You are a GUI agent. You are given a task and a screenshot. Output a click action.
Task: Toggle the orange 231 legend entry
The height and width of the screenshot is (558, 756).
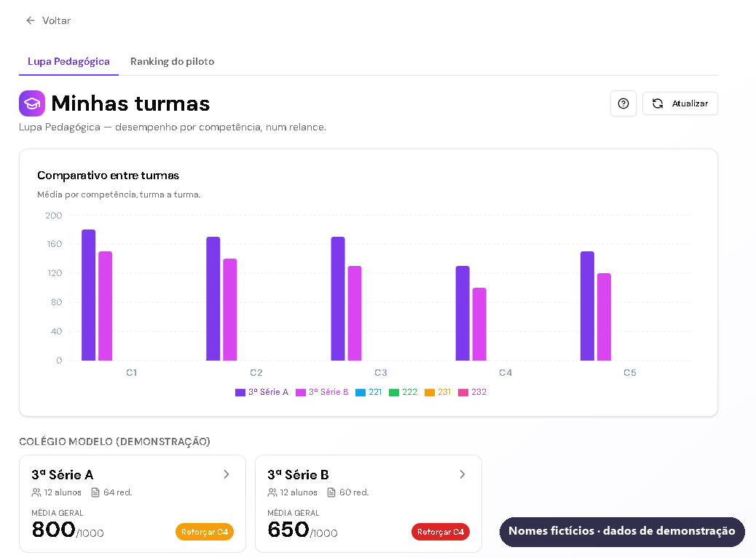point(438,392)
